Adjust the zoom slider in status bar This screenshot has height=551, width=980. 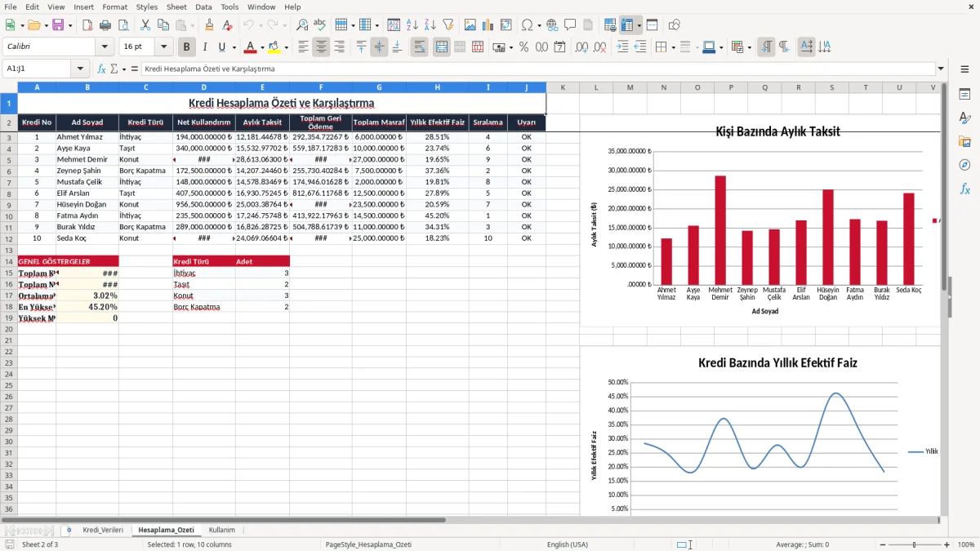(913, 544)
